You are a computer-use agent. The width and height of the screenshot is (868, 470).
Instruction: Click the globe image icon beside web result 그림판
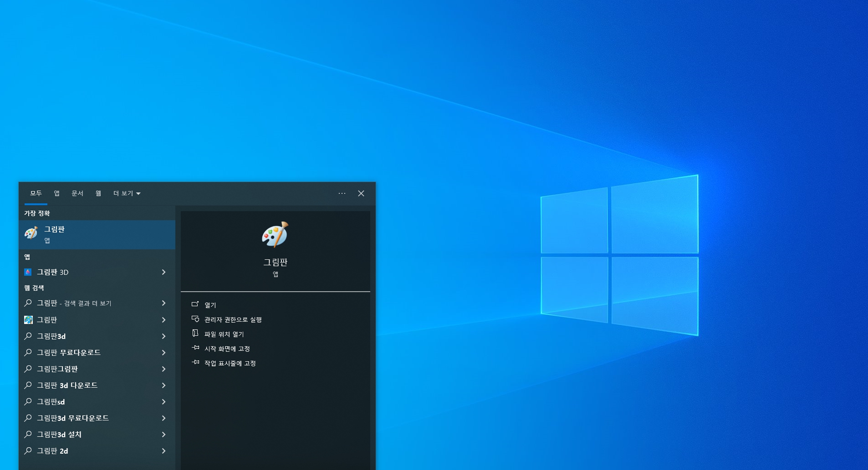click(28, 320)
